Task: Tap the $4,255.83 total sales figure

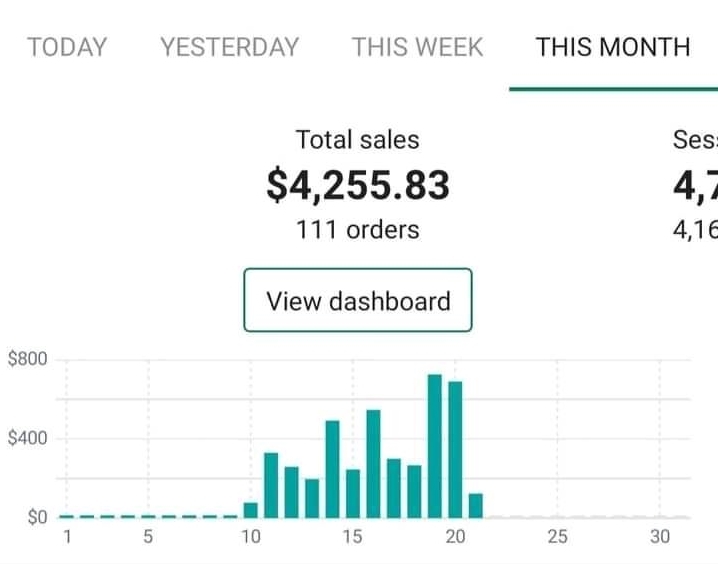Action: tap(358, 186)
